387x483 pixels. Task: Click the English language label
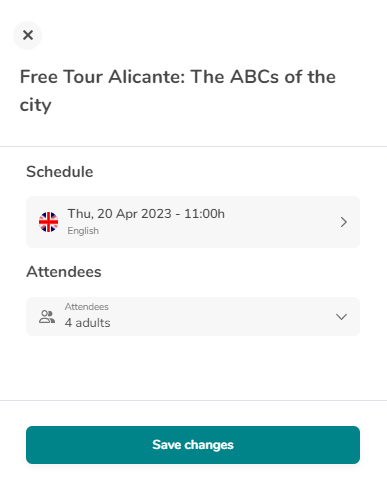(83, 231)
